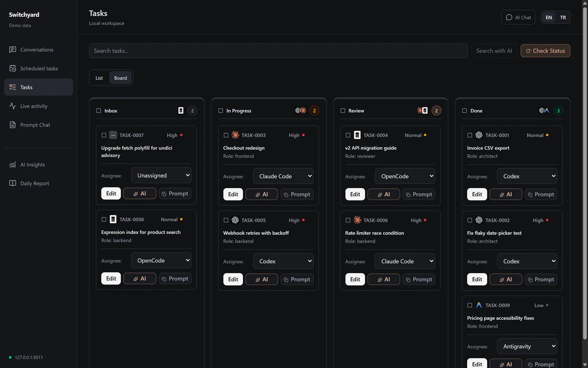Viewport: 588px width, 368px height.
Task: Tick the Done column checkbox
Action: click(464, 110)
